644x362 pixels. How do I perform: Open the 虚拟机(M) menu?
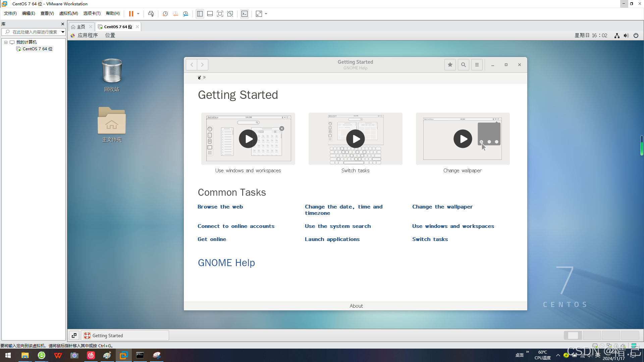(69, 13)
